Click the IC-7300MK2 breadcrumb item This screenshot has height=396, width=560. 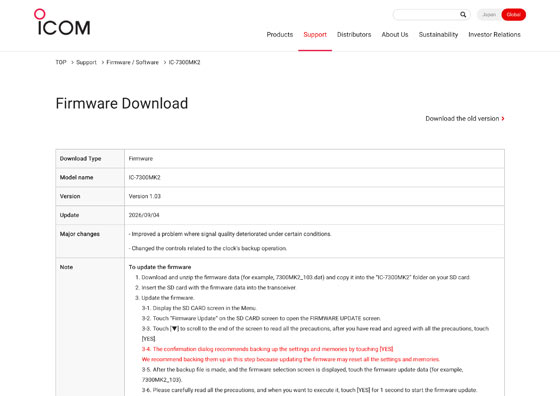point(184,62)
